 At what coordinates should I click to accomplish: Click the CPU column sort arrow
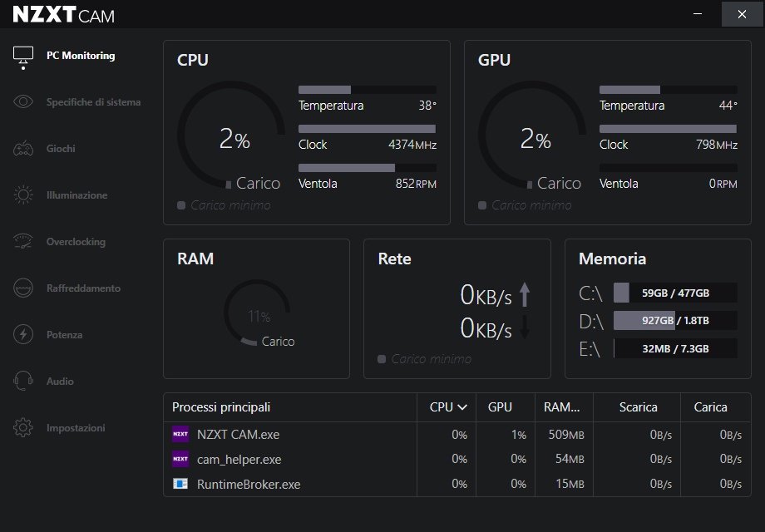click(462, 407)
